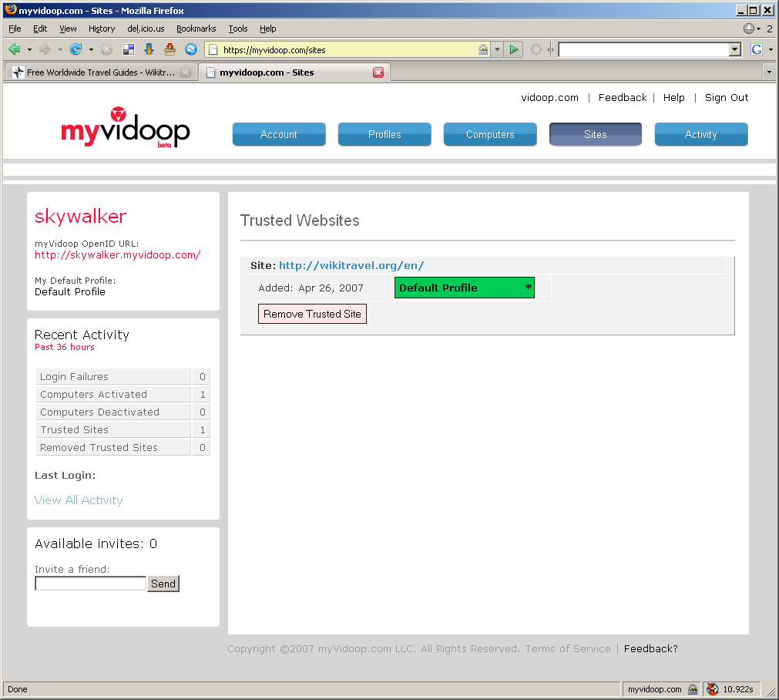The image size is (779, 700).
Task: Click the blue downward arrow toolbar icon
Action: click(x=149, y=49)
